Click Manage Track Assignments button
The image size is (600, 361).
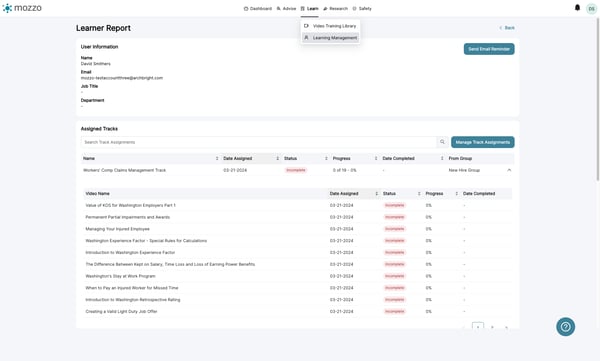(483, 142)
